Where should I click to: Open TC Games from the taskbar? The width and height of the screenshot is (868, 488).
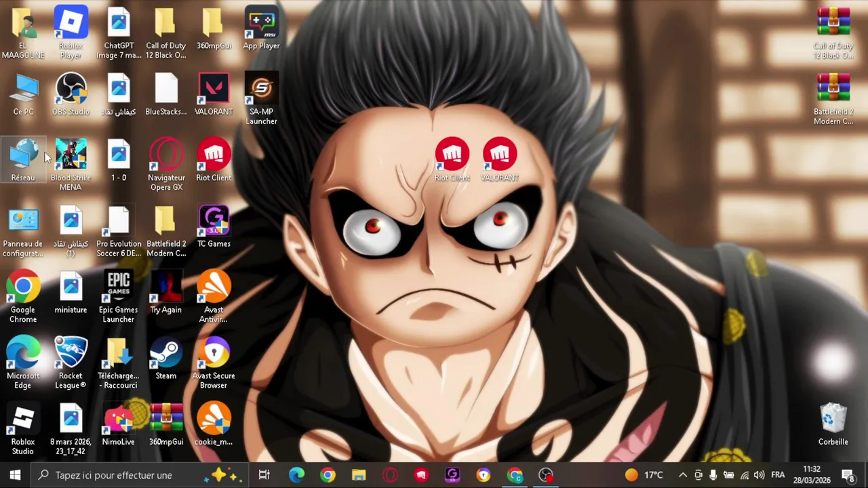[x=452, y=475]
